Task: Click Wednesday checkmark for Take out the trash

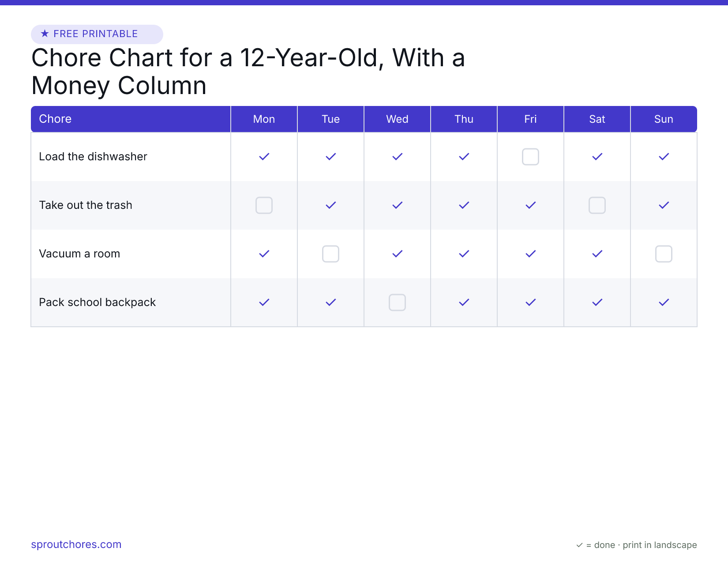Action: (x=397, y=205)
